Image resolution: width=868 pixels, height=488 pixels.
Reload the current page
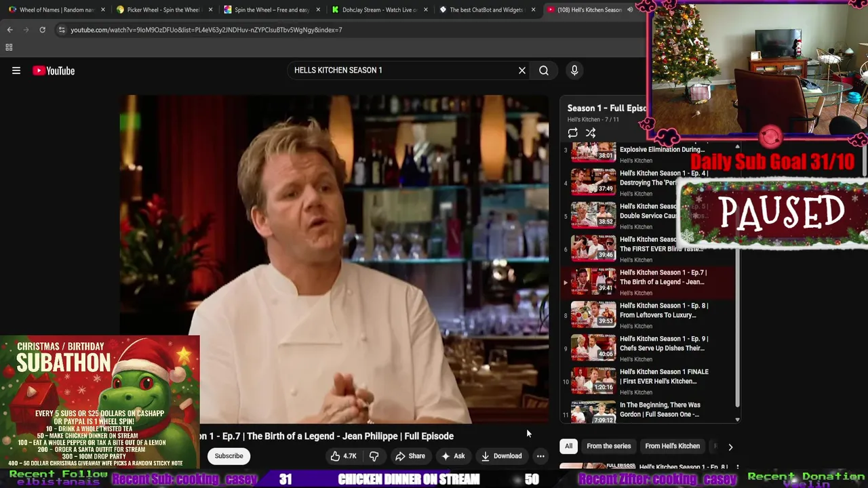42,30
